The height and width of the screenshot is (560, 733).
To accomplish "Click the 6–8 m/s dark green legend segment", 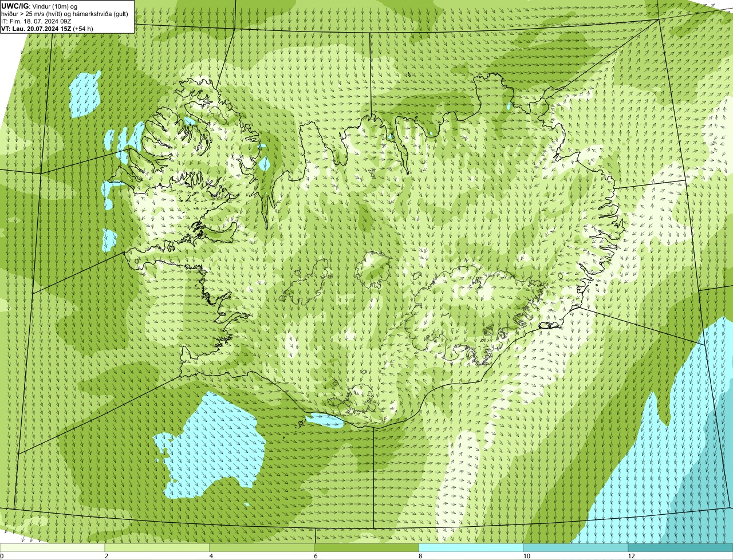I will 367,548.
